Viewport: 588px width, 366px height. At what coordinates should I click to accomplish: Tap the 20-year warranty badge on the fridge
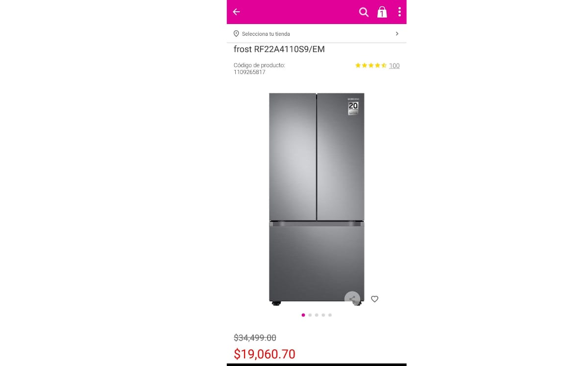click(353, 106)
